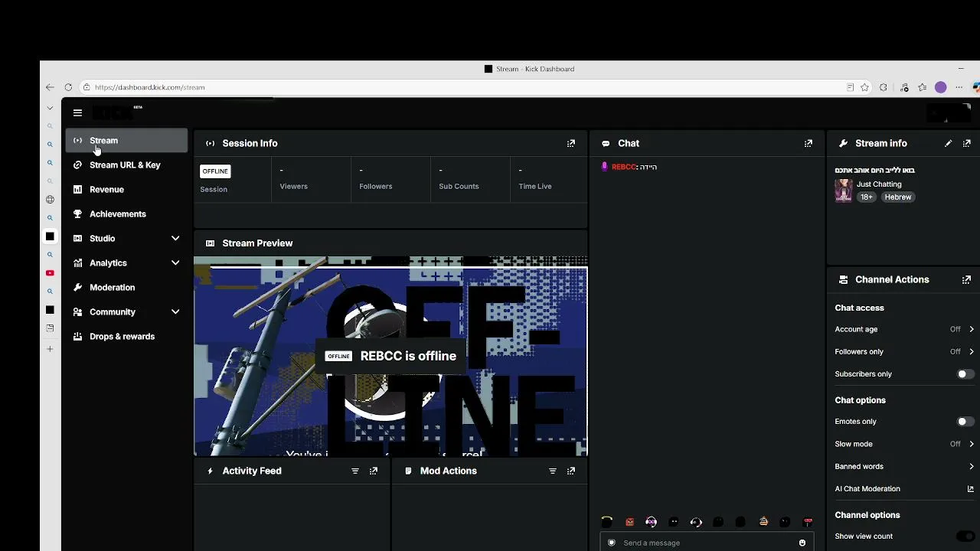The width and height of the screenshot is (980, 551).
Task: Open the emoji picker in chat
Action: click(x=802, y=543)
